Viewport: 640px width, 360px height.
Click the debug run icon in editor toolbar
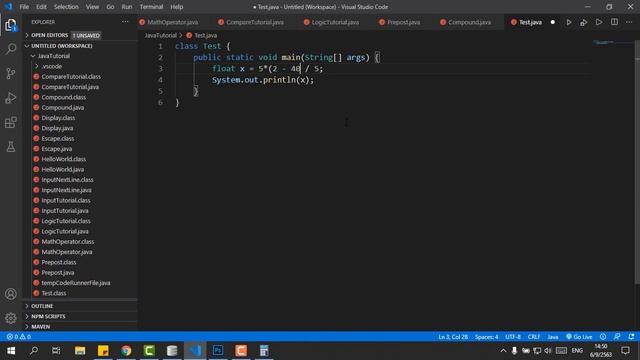(x=584, y=22)
